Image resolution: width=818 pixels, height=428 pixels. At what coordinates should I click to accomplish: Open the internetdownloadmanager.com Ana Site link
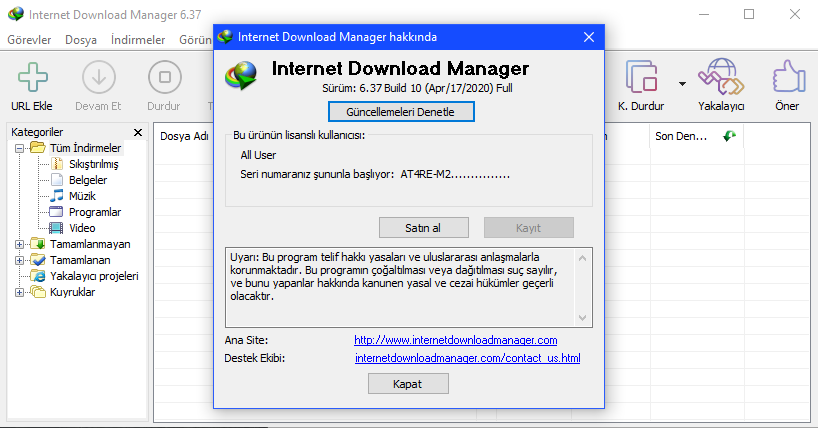[455, 340]
